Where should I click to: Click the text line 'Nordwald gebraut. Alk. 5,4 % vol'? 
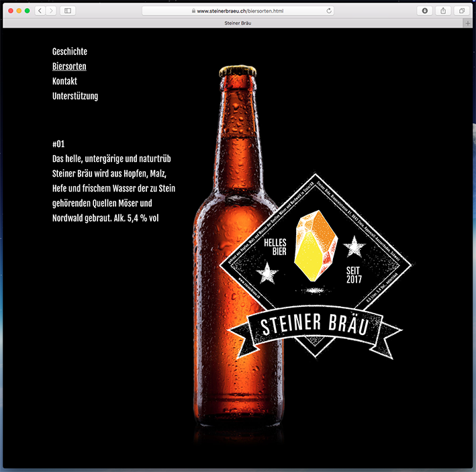coord(105,218)
